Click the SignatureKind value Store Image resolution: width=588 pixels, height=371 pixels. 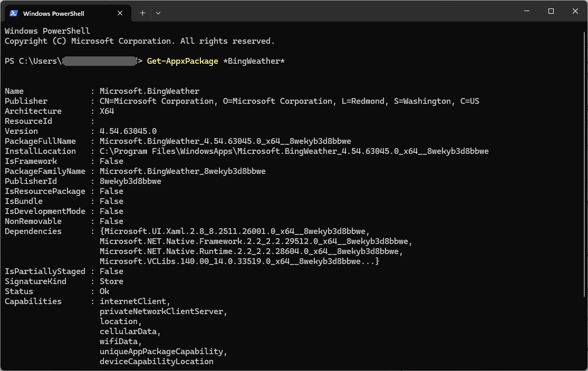111,281
